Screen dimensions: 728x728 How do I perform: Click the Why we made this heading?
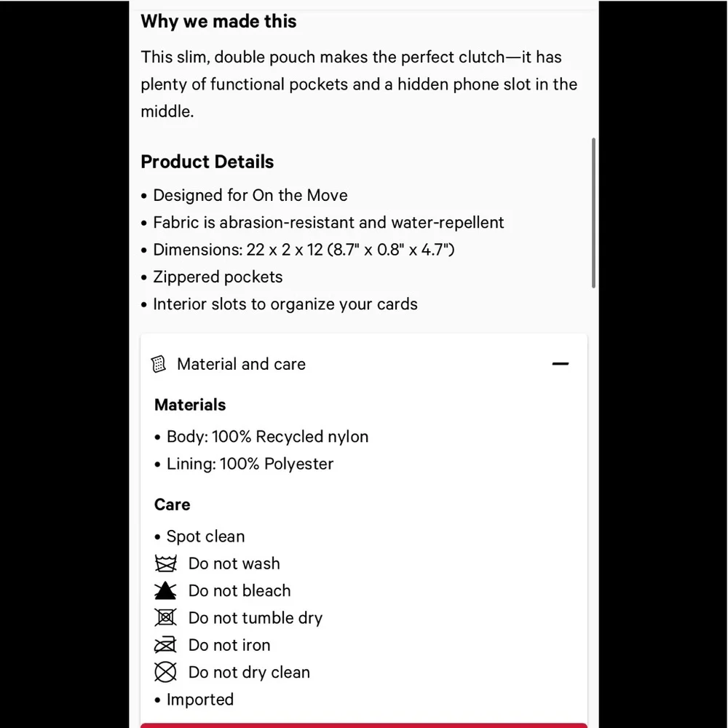point(218,21)
